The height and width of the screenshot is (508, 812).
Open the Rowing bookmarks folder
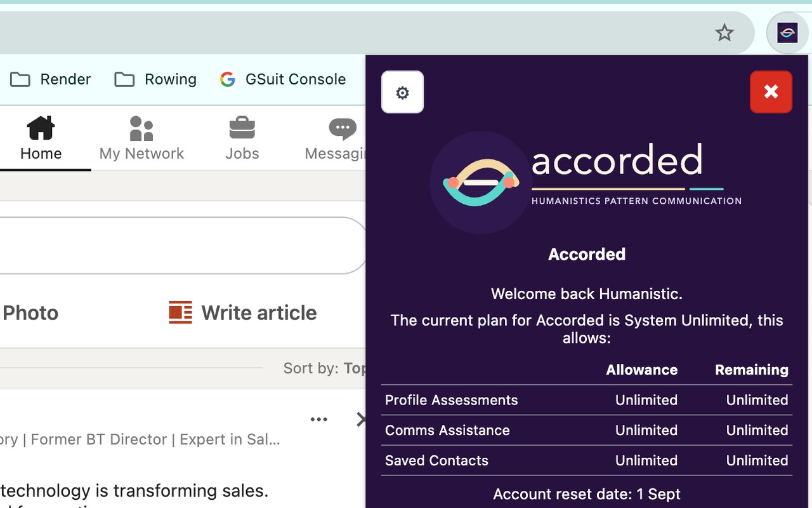tap(155, 79)
